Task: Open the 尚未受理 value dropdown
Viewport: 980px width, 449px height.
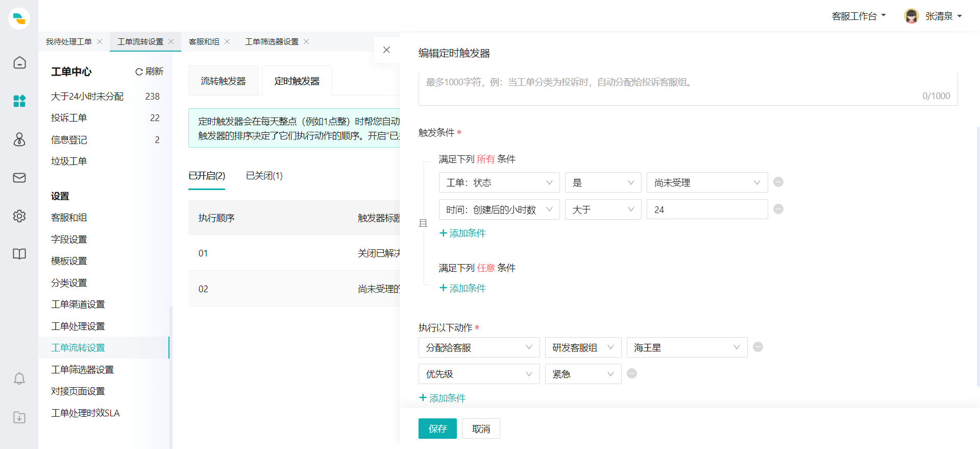Action: [707, 182]
